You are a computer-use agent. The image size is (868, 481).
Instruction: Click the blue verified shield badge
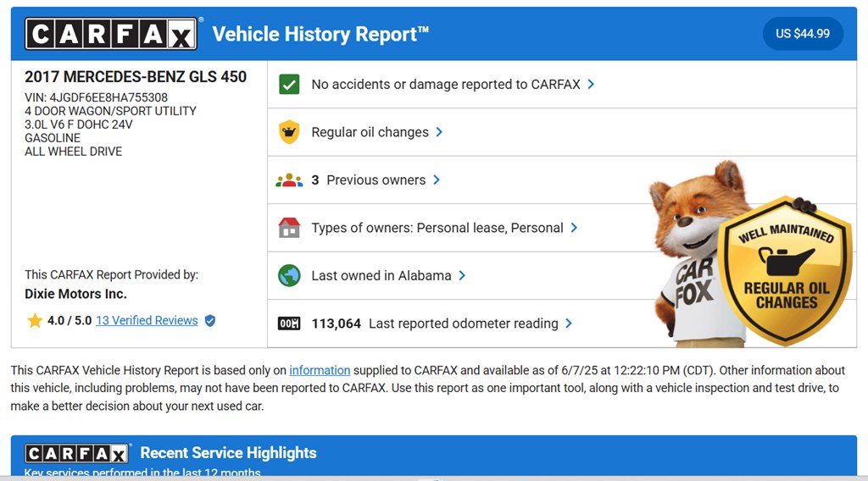coord(210,321)
